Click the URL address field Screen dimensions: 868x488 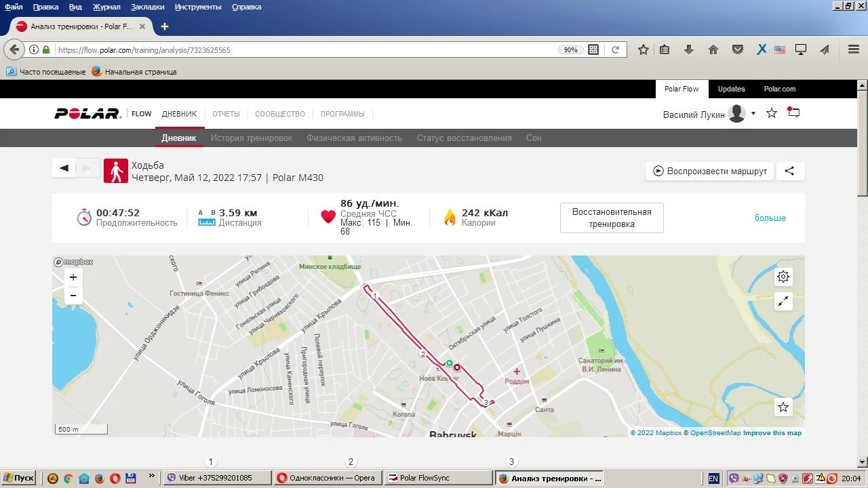point(305,49)
